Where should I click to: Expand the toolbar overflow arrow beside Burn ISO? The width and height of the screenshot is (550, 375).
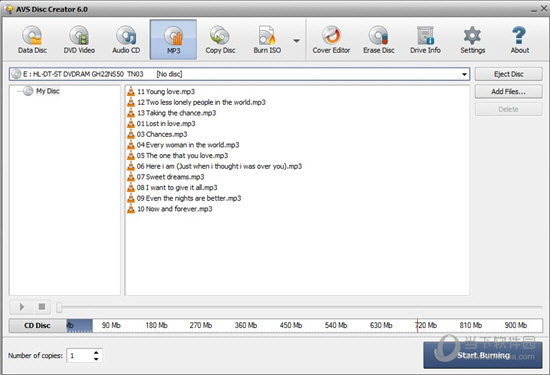(x=296, y=41)
